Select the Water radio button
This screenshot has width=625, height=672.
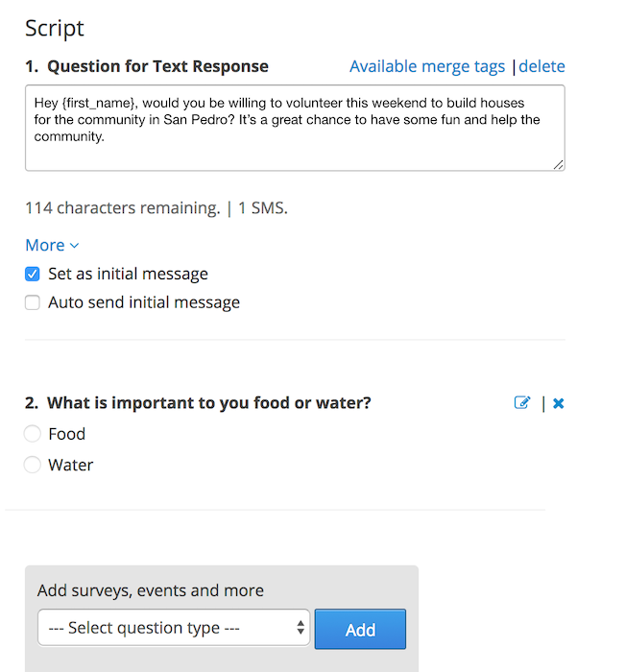coord(33,465)
